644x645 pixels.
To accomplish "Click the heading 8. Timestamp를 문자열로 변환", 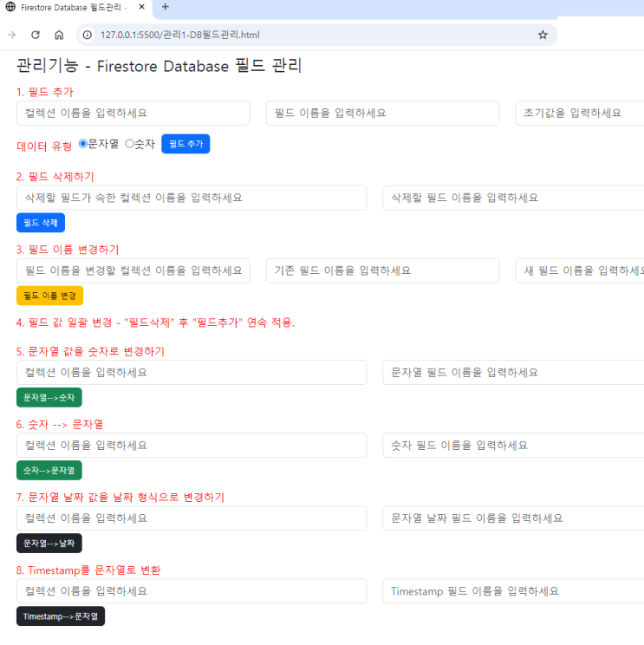I will coord(88,570).
